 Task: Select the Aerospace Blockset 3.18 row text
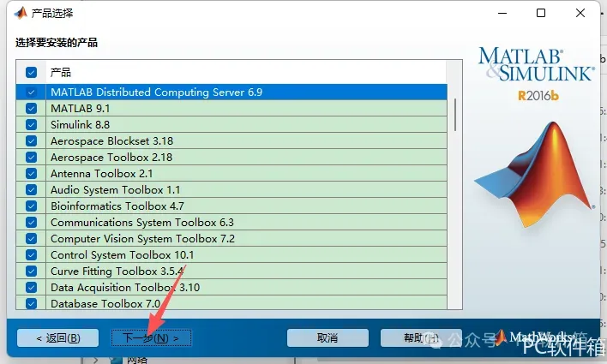tap(111, 140)
